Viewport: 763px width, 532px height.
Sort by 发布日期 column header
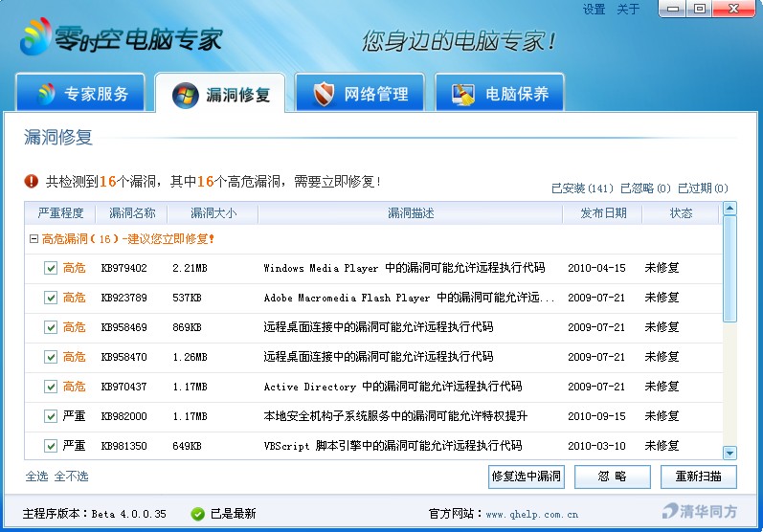pyautogui.click(x=603, y=213)
